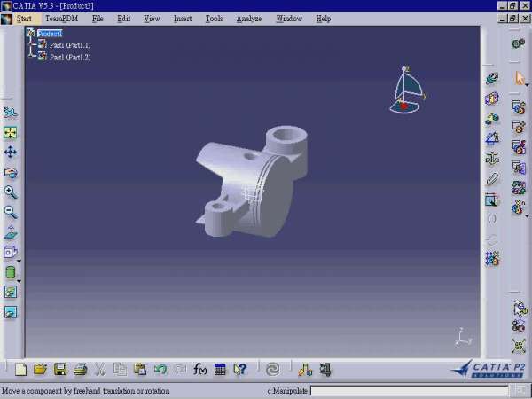532x399 pixels.
Task: Click the command line input field
Action: [x=410, y=391]
